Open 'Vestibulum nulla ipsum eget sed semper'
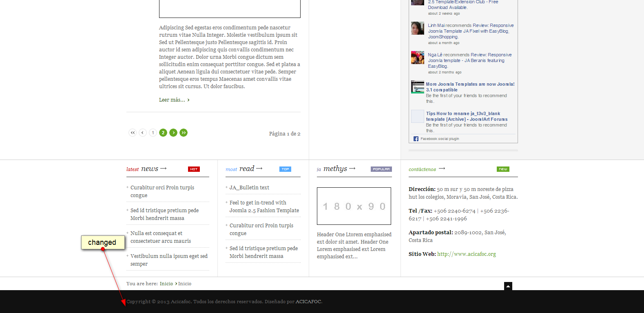Screen dimensions: 644x313 (169, 260)
